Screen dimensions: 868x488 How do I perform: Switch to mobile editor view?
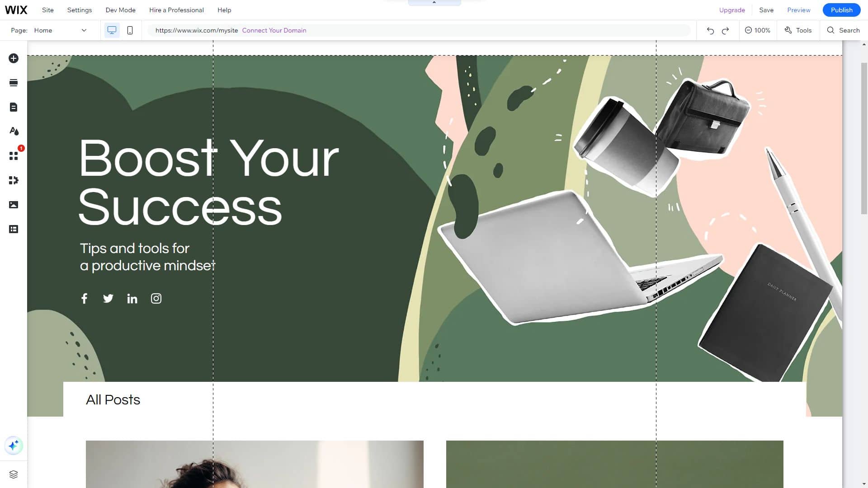coord(130,30)
